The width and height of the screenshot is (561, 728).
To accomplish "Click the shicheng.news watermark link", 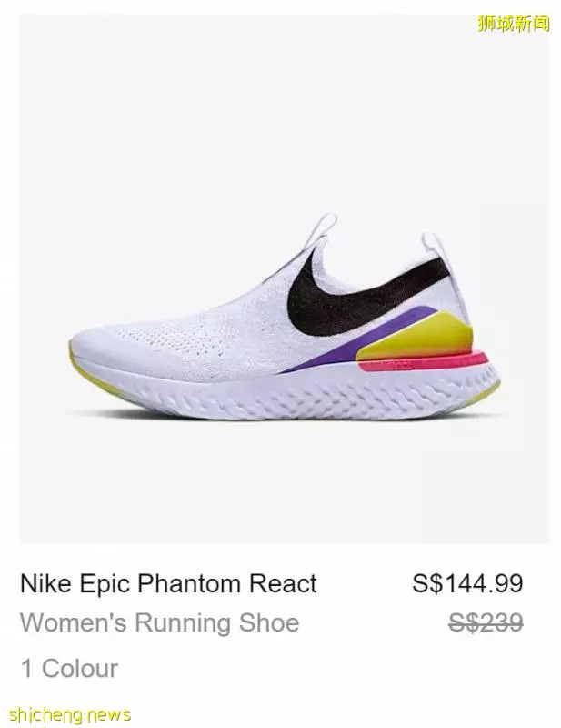I will pos(70,714).
